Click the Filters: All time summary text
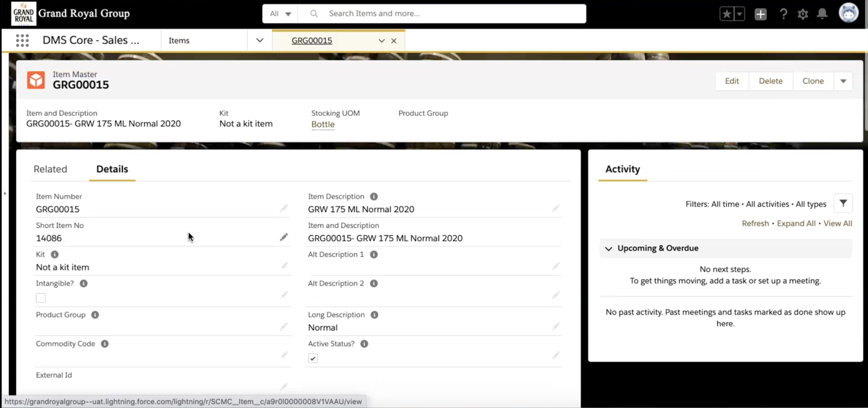The width and height of the screenshot is (868, 408). pos(756,204)
